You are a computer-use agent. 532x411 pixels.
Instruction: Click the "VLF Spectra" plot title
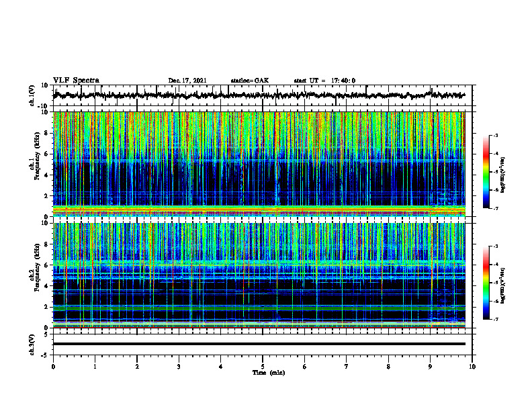tap(76, 81)
